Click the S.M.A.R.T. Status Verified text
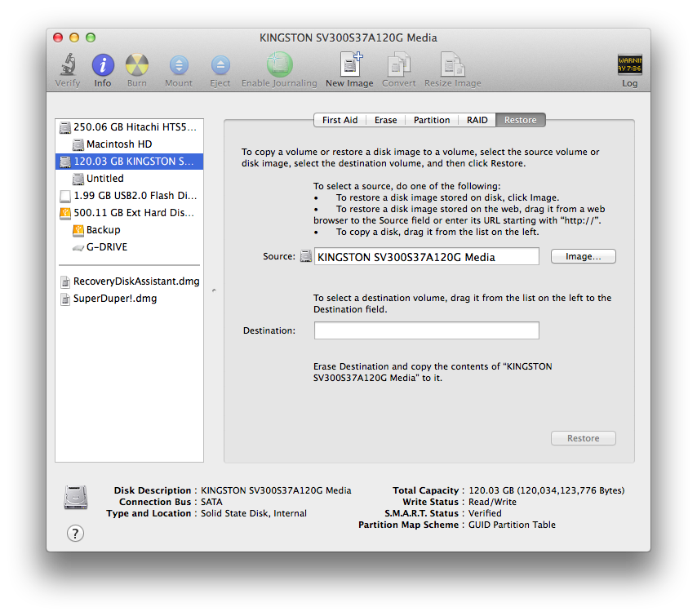This screenshot has width=697, height=616. pyautogui.click(x=485, y=513)
